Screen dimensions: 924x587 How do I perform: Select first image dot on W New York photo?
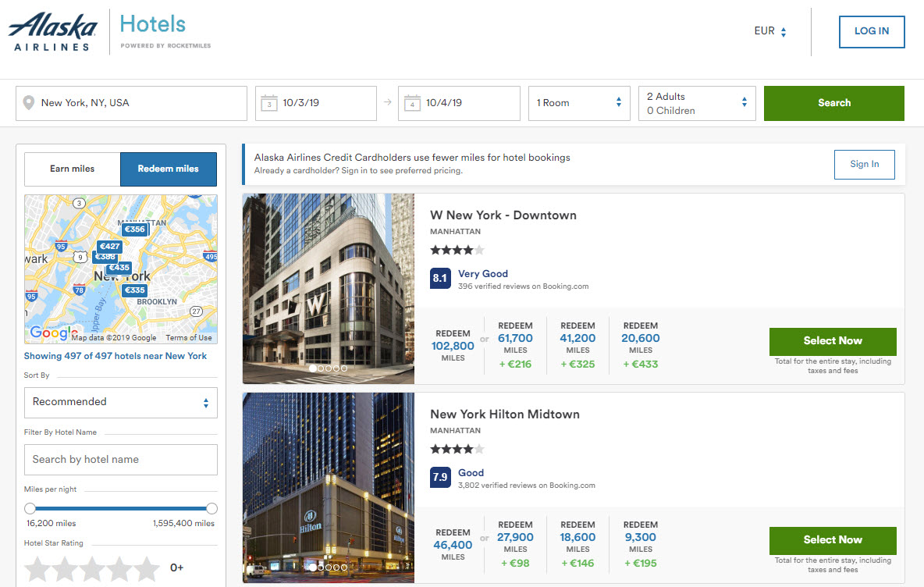pos(313,368)
